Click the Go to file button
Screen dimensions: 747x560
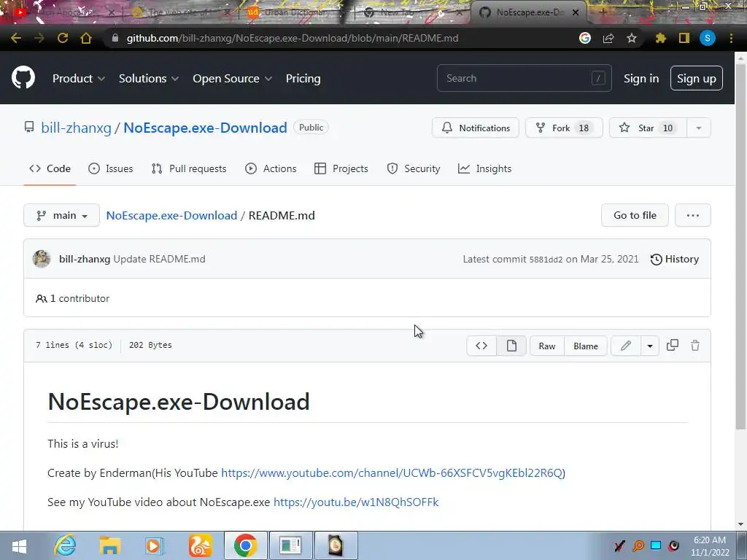635,215
